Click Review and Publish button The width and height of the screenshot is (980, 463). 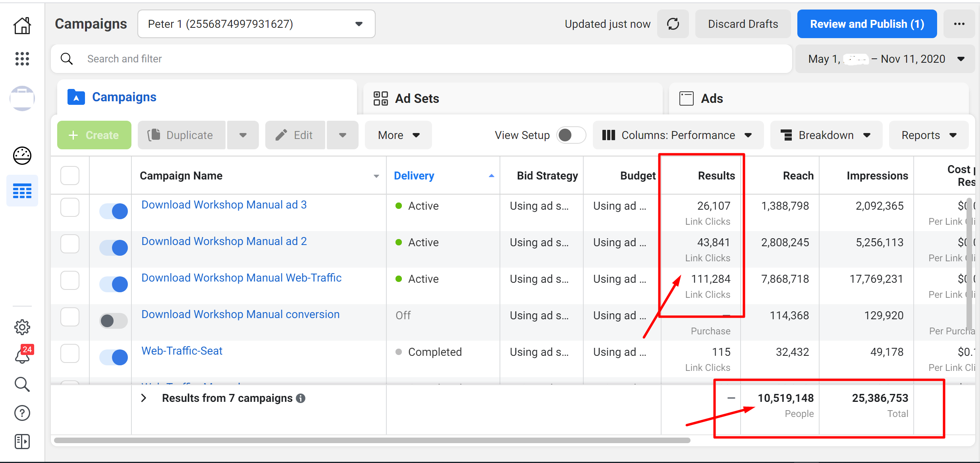867,24
